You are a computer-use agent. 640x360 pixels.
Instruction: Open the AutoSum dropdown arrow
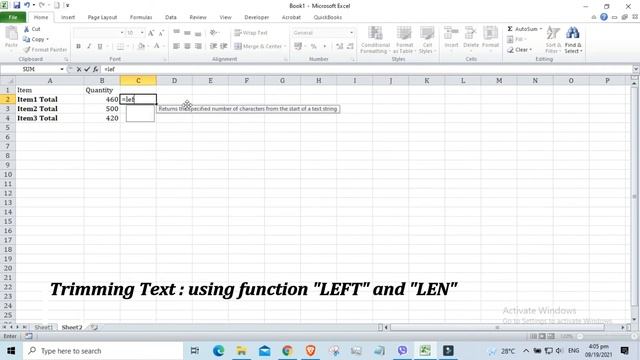[541, 29]
